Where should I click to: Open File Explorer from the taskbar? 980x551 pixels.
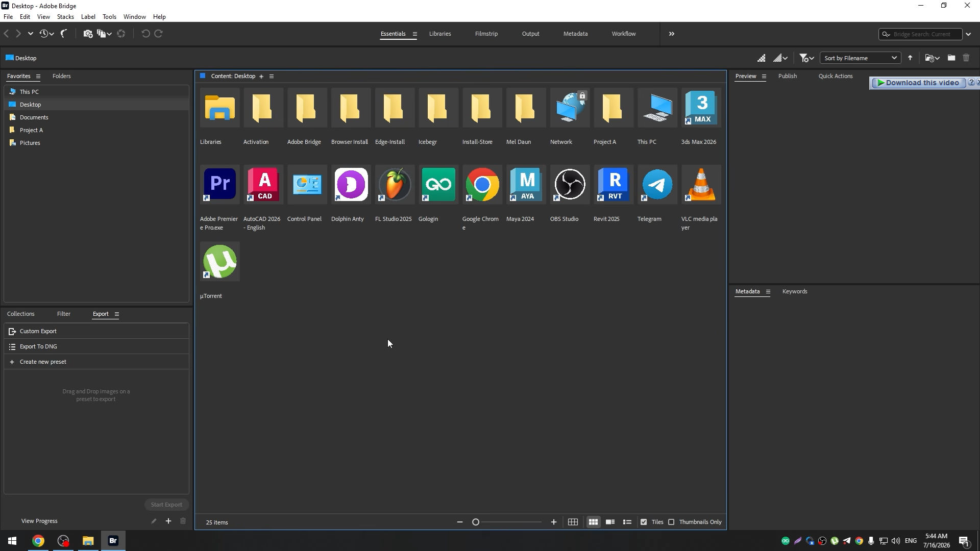(x=88, y=541)
